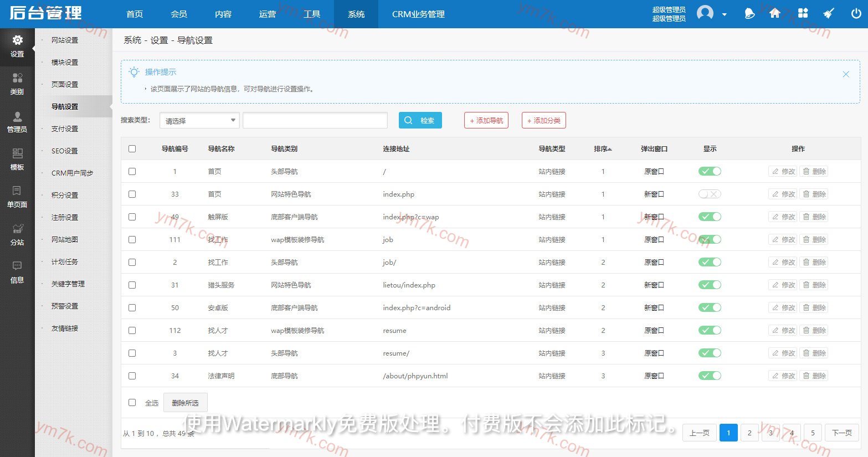The image size is (868, 457).
Task: Click the clear cache broom icon
Action: (x=829, y=13)
